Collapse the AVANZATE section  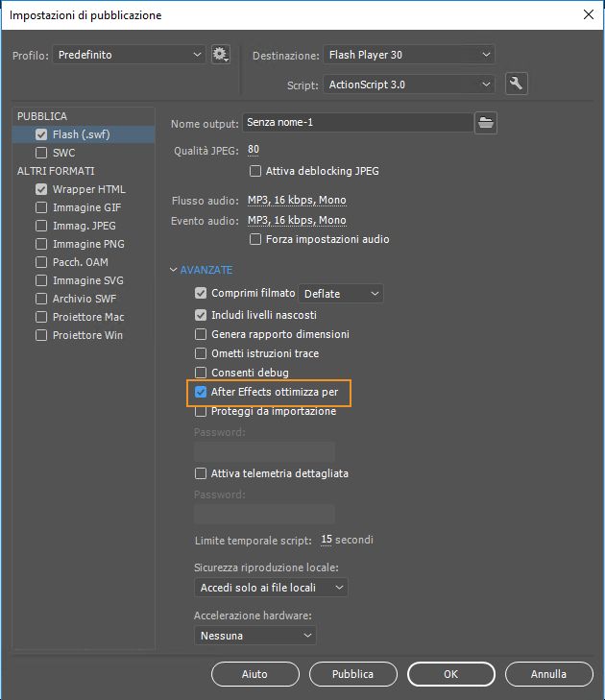click(x=174, y=270)
